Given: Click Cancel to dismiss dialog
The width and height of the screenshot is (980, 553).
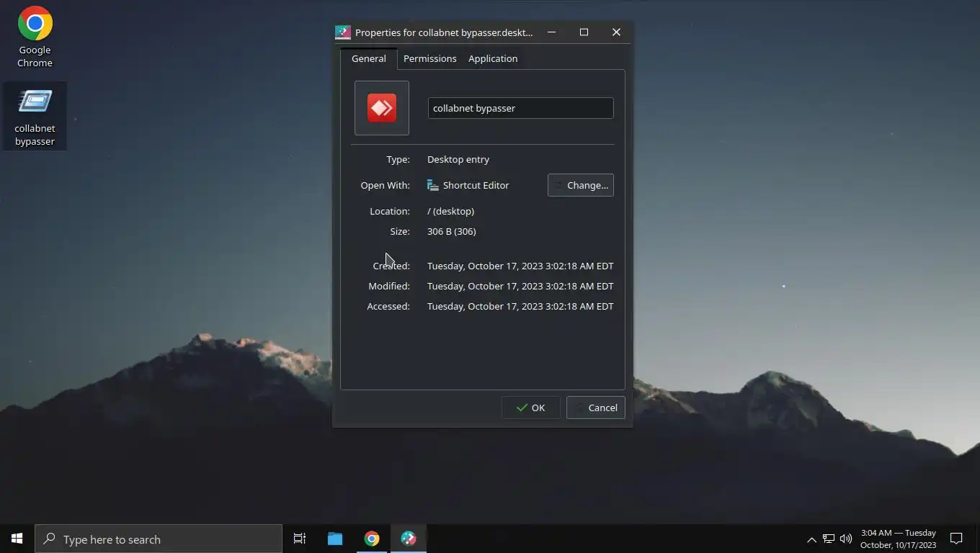Looking at the screenshot, I should (596, 408).
